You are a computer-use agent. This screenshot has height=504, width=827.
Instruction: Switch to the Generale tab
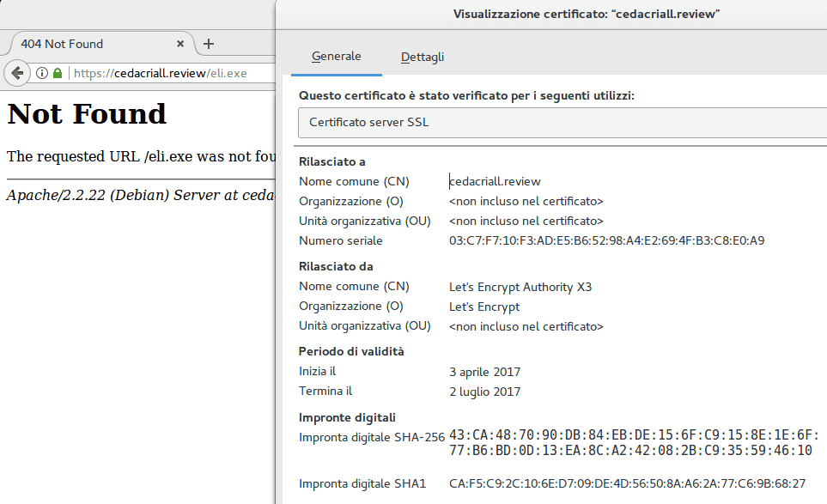[x=336, y=57]
